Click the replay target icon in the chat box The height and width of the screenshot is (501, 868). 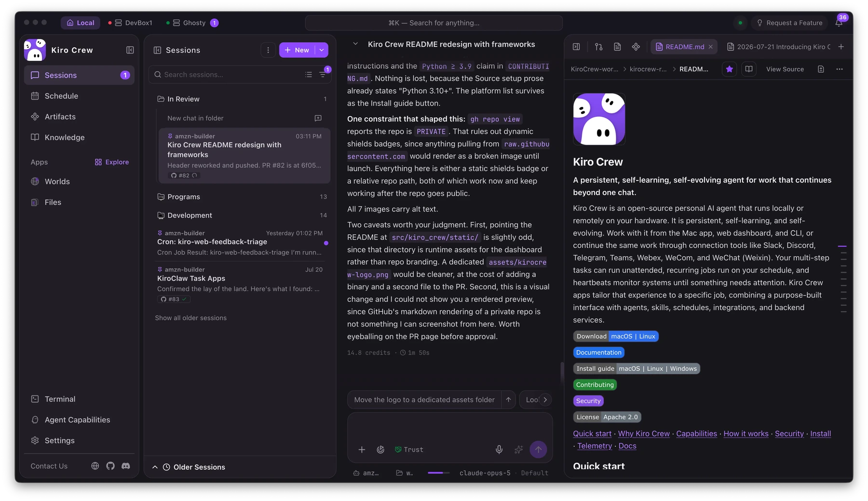click(x=380, y=449)
